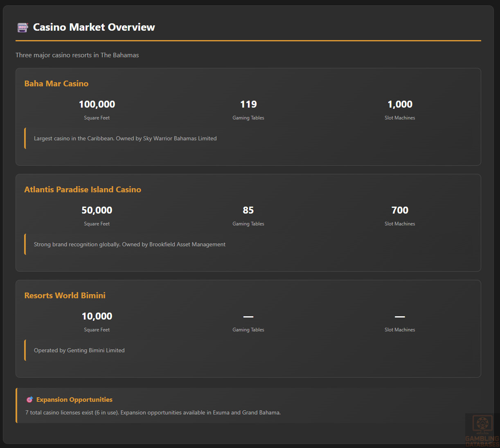Click the Gambling Databases watermark logo

point(482,430)
